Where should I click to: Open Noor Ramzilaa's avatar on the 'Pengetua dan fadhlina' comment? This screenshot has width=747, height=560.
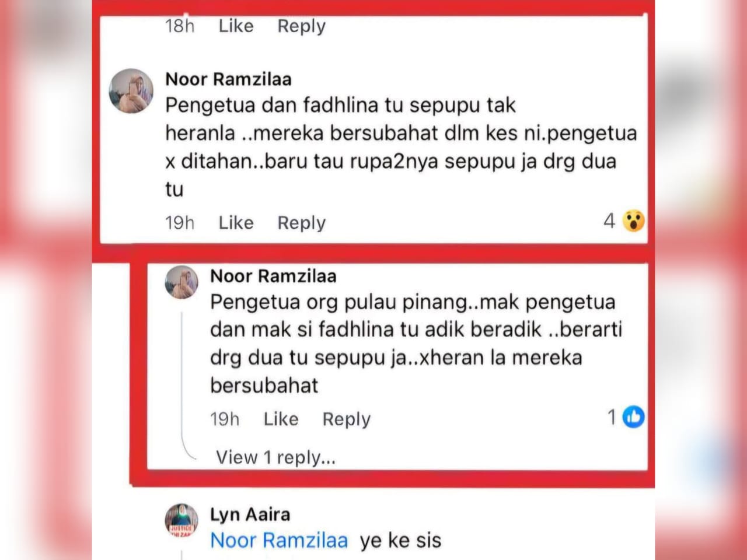point(131,91)
